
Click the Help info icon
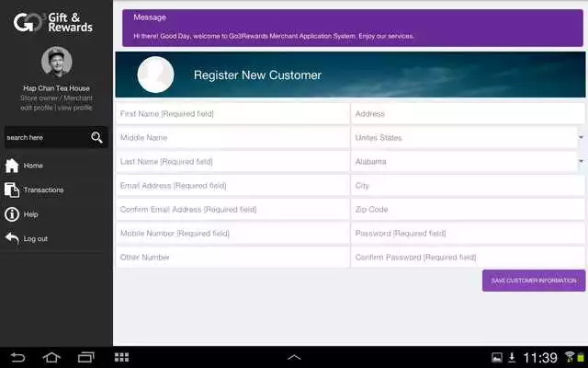tap(12, 214)
